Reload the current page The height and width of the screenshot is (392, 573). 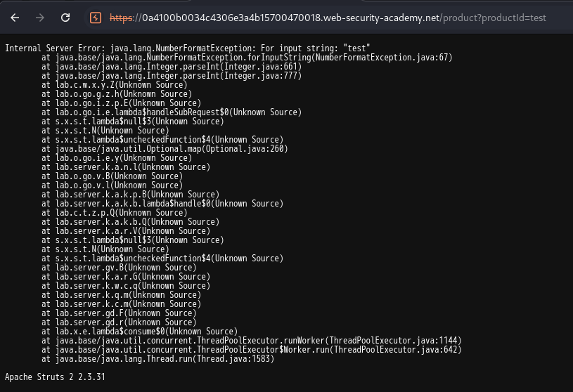pyautogui.click(x=65, y=17)
